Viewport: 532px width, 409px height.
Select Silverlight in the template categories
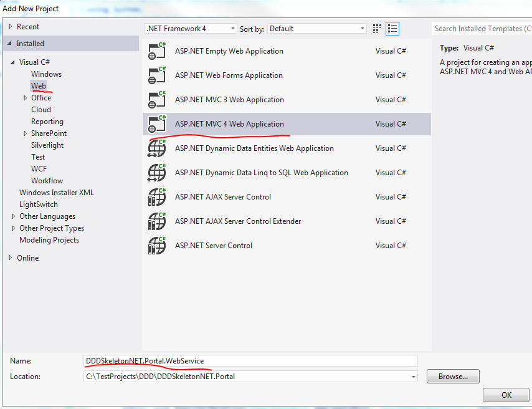[47, 145]
